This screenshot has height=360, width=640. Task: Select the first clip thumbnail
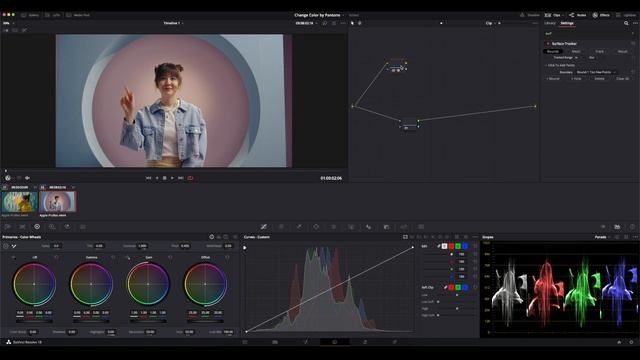(x=19, y=202)
